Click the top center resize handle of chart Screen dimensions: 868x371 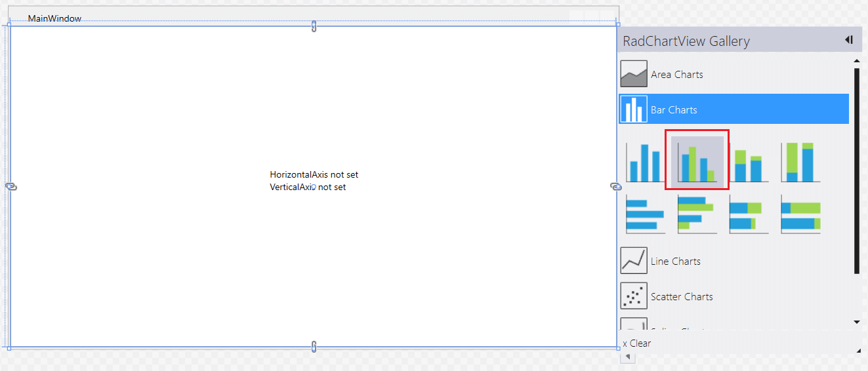(314, 26)
